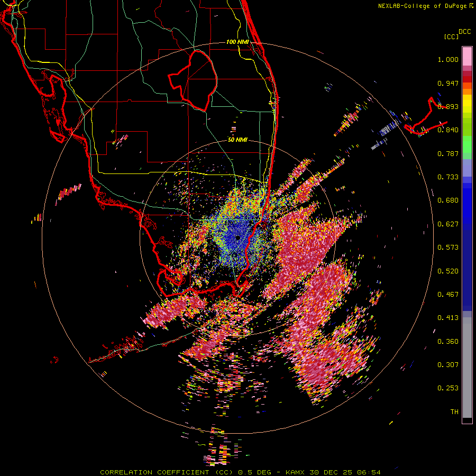Click the 0.787 value on the color scale
This screenshot has width=476, height=476.
pos(448,153)
